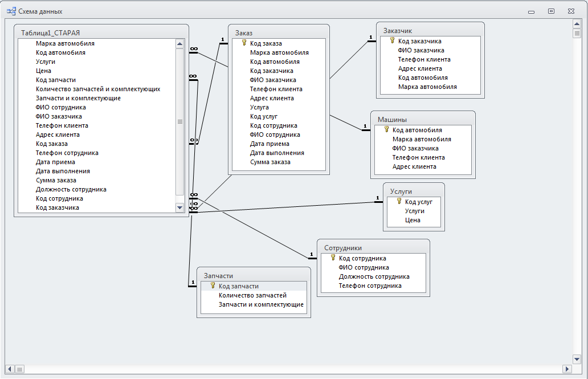Click down arrow of Таблица1_СТАРАЯ scrollbar

tap(179, 207)
